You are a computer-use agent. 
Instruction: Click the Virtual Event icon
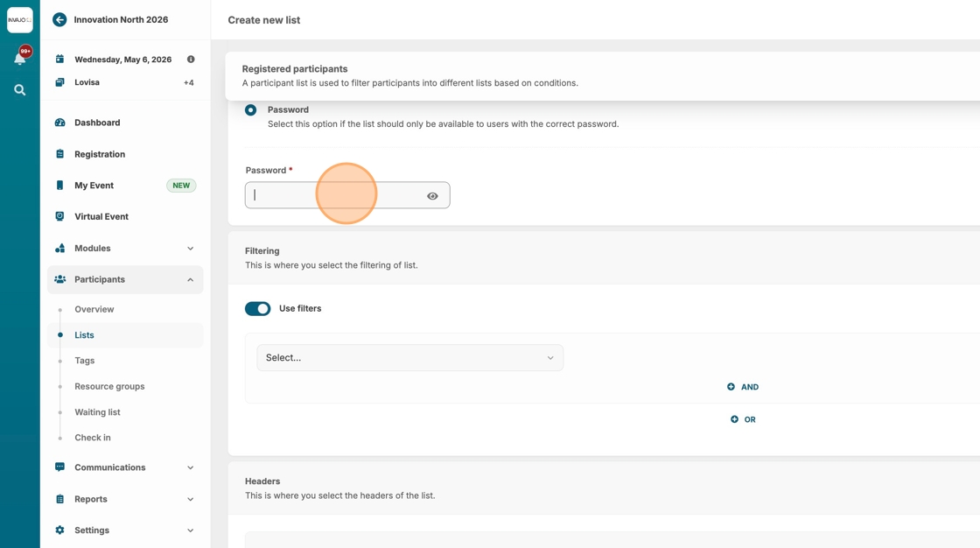pos(59,216)
